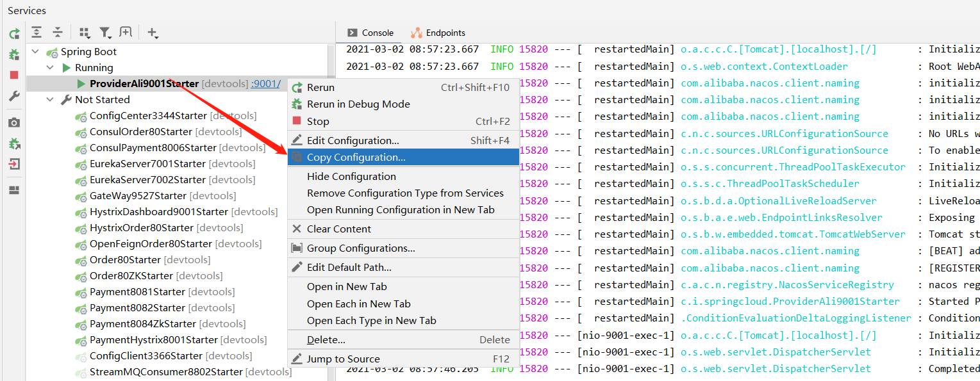980x381 pixels.
Task: Select the ProviderAli9001Starter running configuration
Action: pos(144,84)
